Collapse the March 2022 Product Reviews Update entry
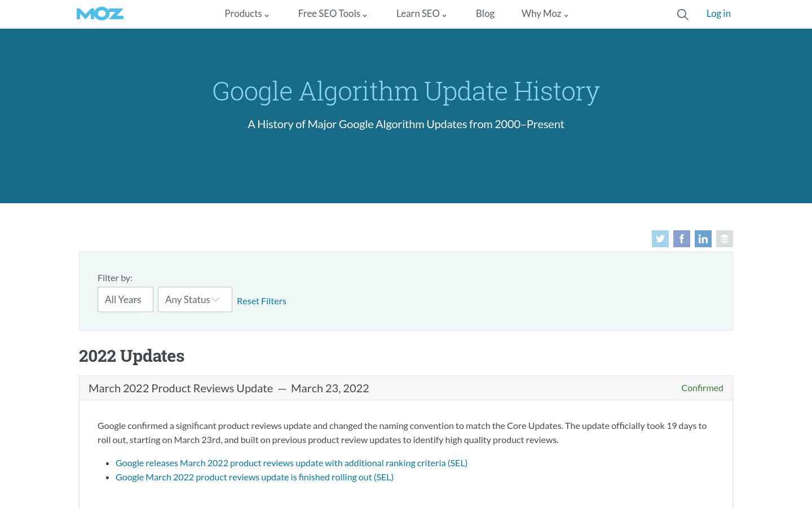 228,388
